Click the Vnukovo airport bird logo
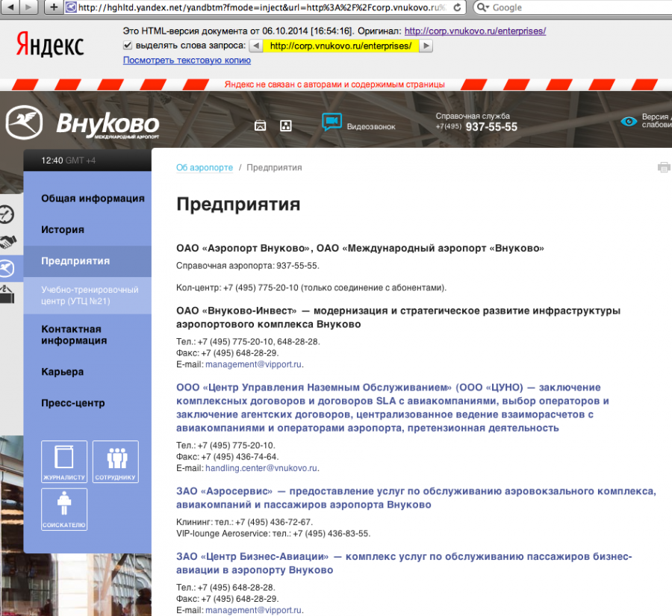 (24, 122)
